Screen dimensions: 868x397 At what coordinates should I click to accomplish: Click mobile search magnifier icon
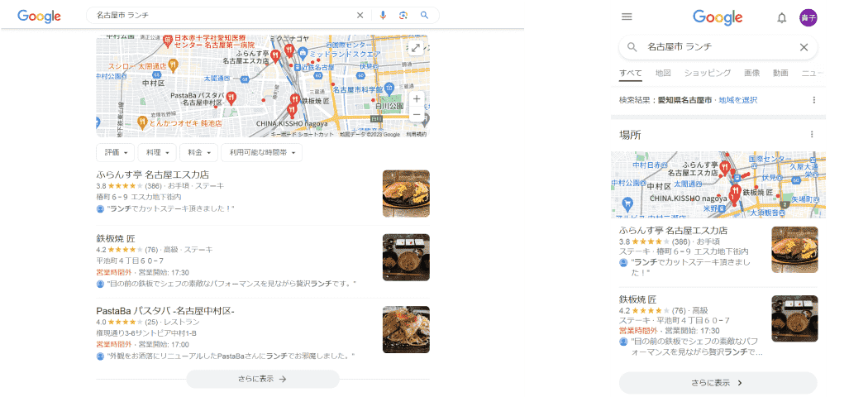click(x=632, y=47)
